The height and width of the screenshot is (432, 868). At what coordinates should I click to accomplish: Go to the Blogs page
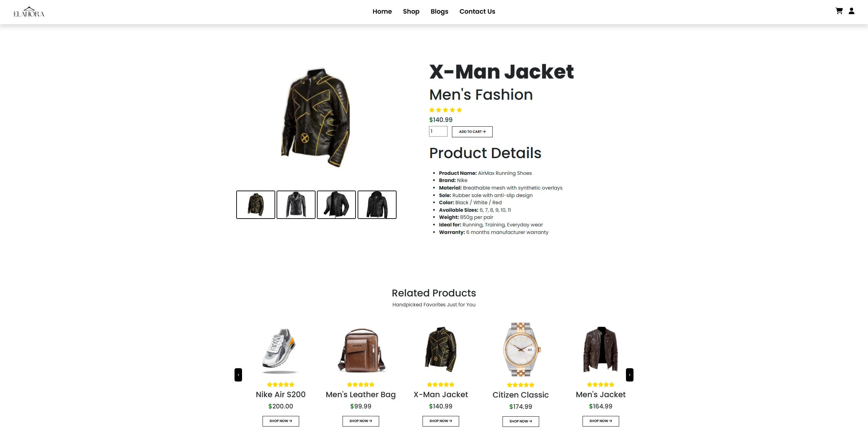(439, 11)
